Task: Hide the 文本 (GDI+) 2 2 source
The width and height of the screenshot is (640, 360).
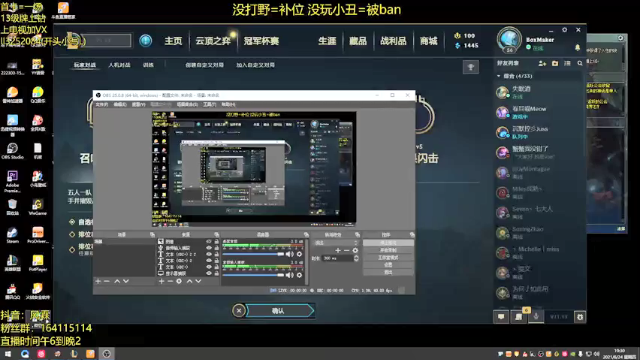Action: [209, 254]
